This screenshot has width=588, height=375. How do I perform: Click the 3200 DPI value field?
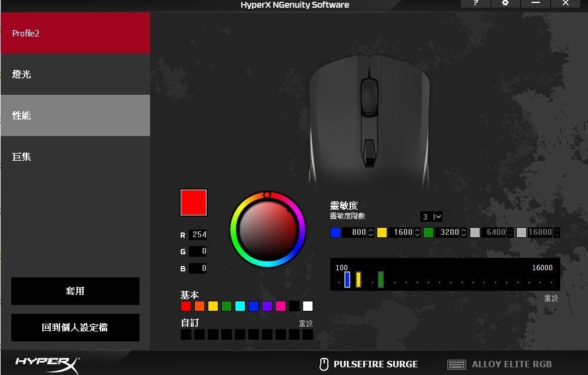447,233
